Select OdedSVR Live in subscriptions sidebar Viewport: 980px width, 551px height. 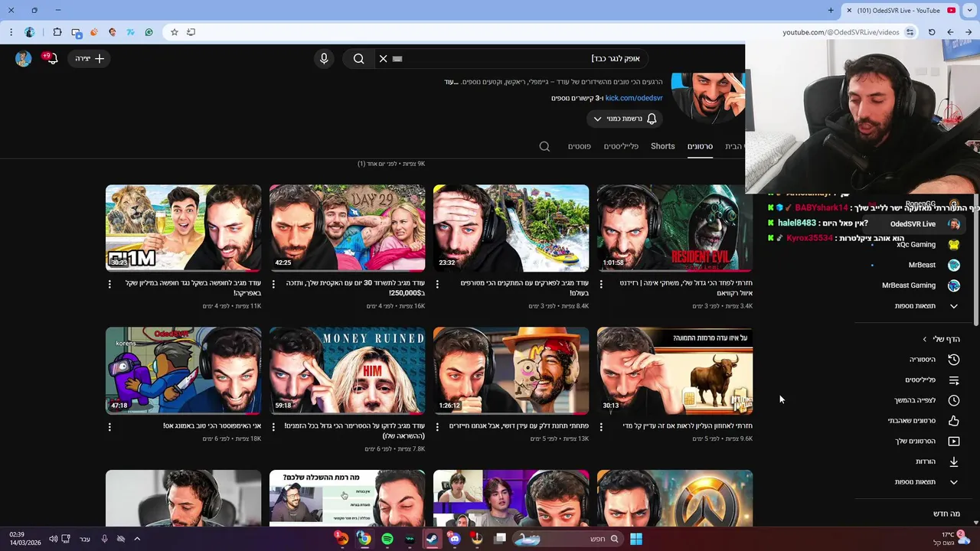click(916, 224)
